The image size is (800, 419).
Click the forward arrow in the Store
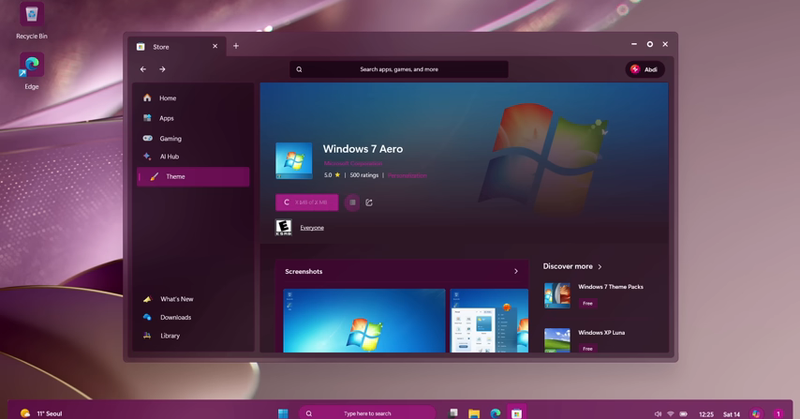point(162,69)
